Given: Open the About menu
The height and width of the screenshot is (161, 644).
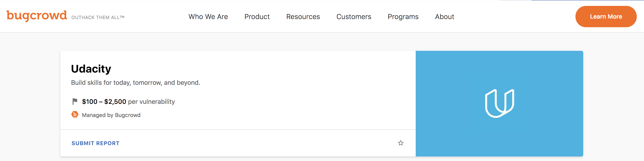Looking at the screenshot, I should [444, 17].
